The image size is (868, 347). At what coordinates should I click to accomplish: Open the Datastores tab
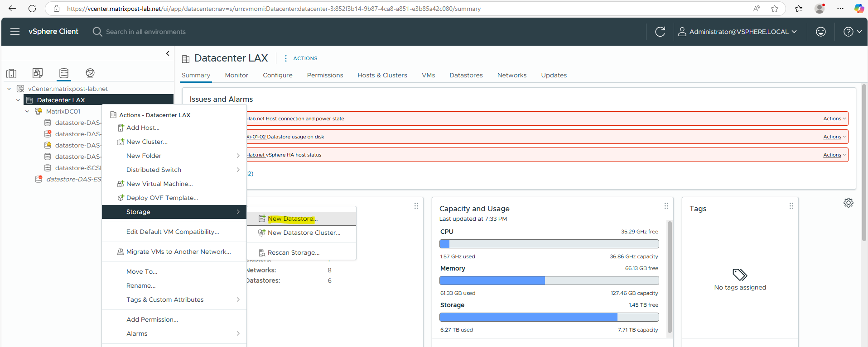point(466,75)
